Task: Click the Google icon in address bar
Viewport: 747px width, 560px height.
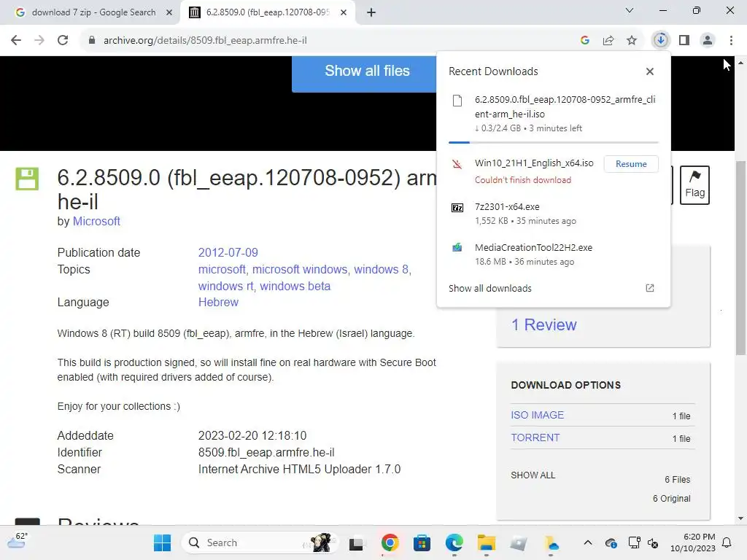Action: (x=585, y=41)
